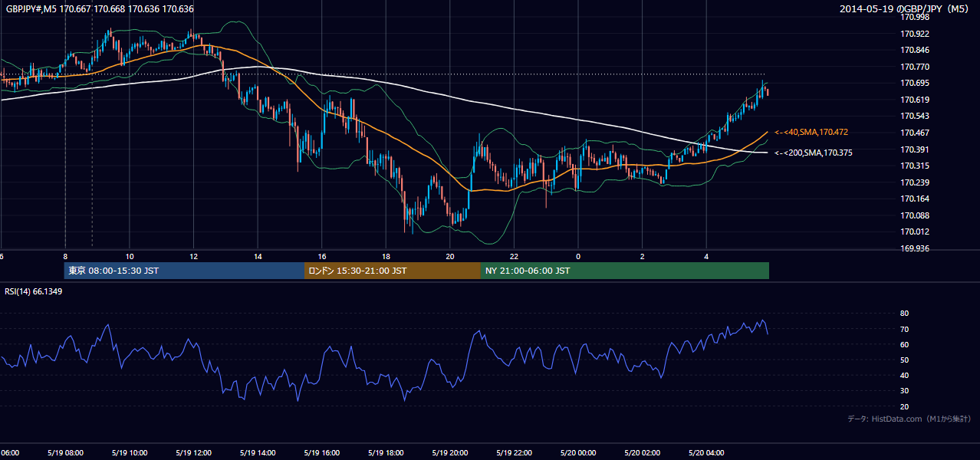This screenshot has width=980, height=460.
Task: Click the 5/19 16:00 bottom time label
Action: click(321, 452)
